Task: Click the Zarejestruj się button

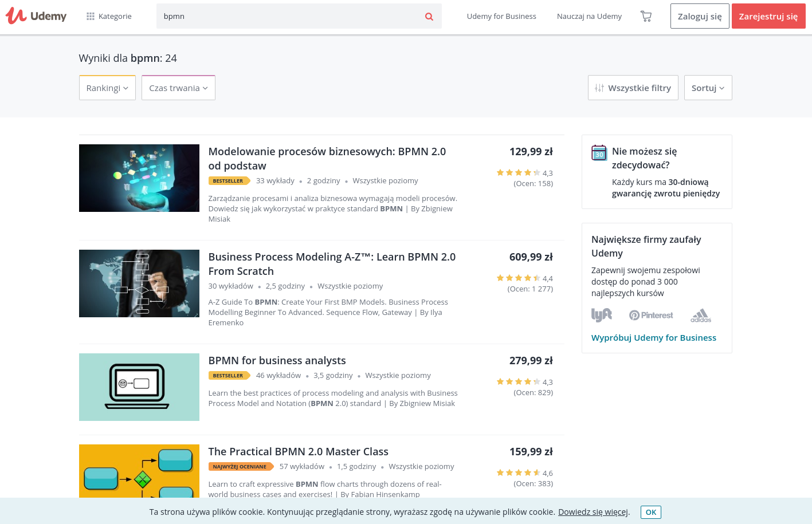Action: click(x=768, y=16)
